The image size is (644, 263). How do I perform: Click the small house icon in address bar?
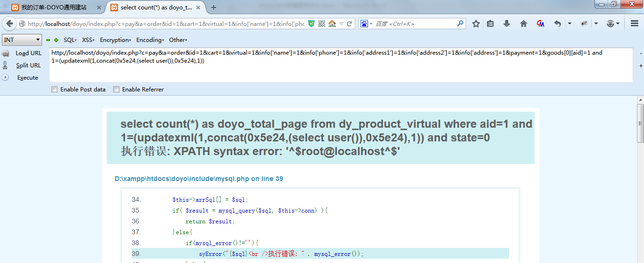point(332,24)
